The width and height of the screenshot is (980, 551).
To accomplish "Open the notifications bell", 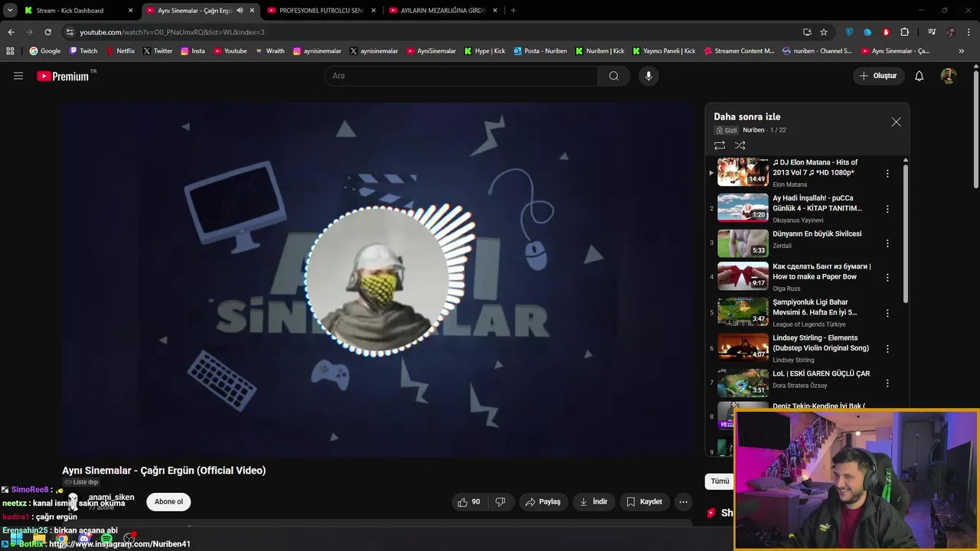I will point(920,76).
